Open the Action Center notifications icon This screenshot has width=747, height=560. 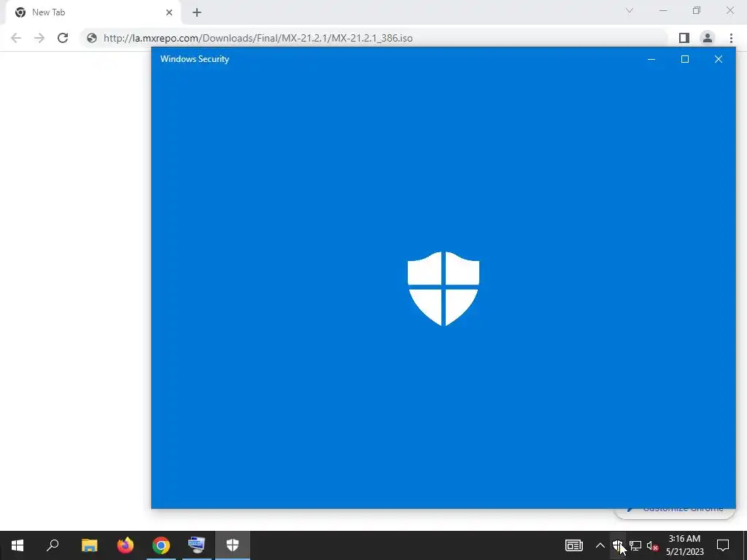723,545
